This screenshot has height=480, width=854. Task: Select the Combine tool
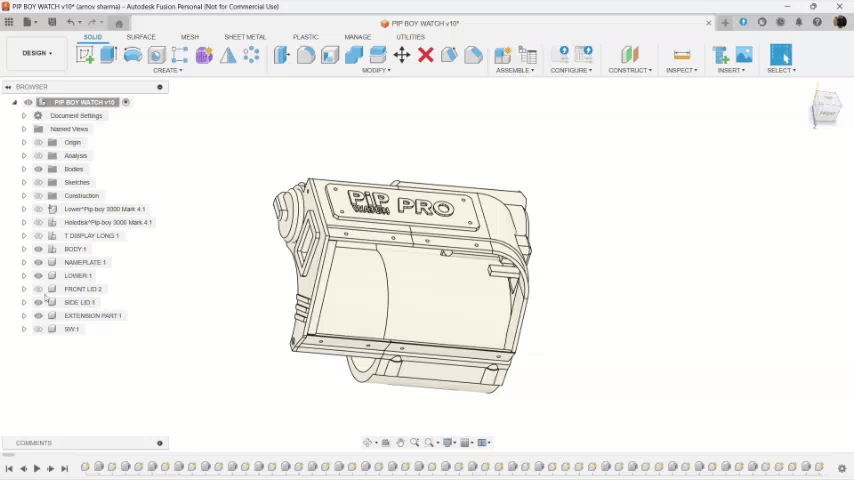click(x=354, y=54)
